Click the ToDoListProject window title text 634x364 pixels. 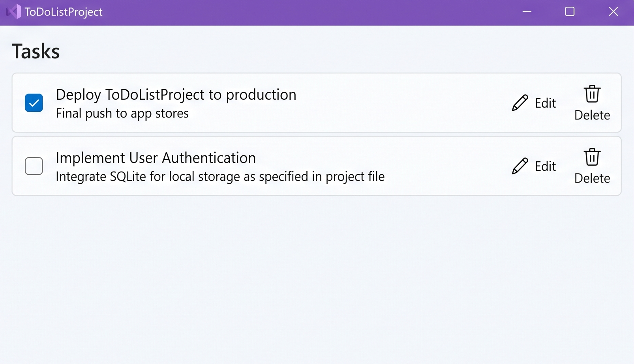click(x=64, y=12)
